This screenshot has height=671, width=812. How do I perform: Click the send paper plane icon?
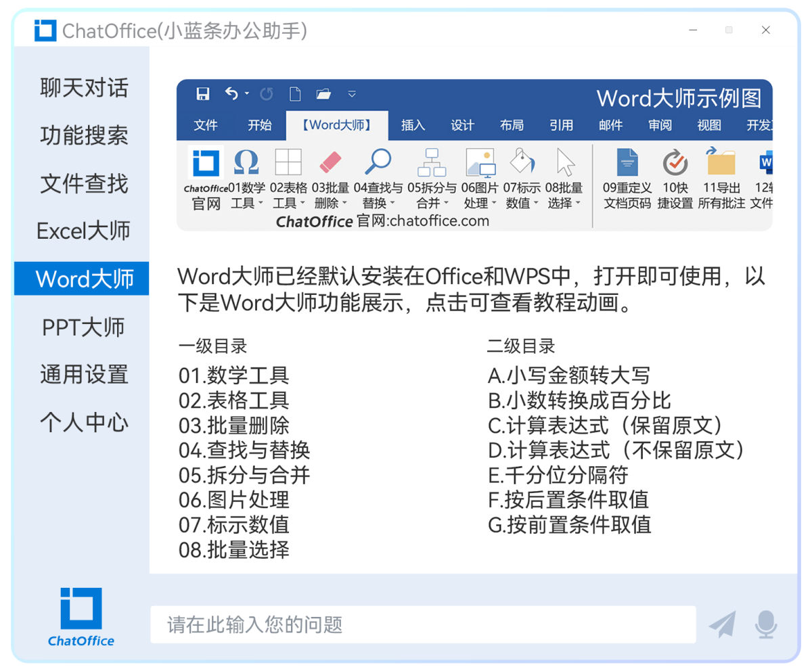pyautogui.click(x=723, y=624)
